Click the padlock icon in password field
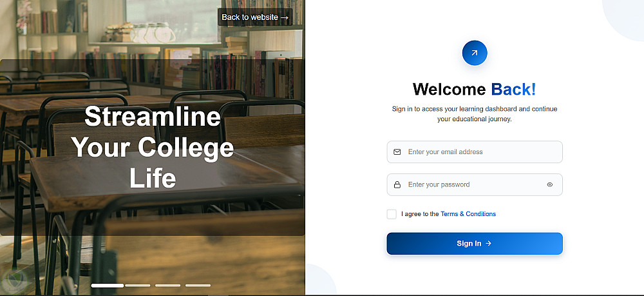The image size is (644, 296). tap(397, 184)
